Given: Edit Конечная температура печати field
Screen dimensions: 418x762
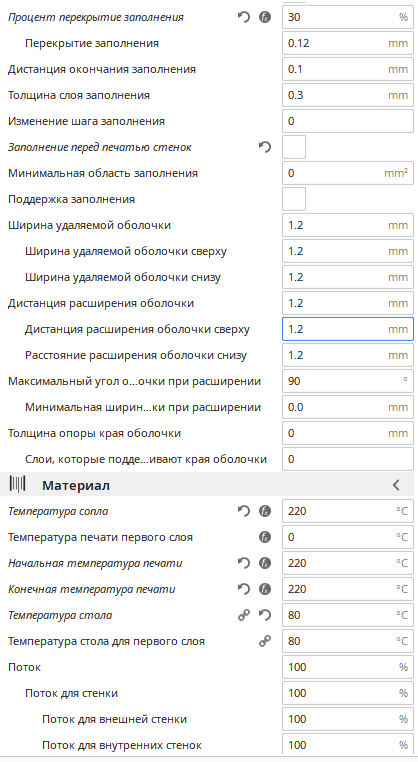Looking at the screenshot, I should pyautogui.click(x=348, y=589).
